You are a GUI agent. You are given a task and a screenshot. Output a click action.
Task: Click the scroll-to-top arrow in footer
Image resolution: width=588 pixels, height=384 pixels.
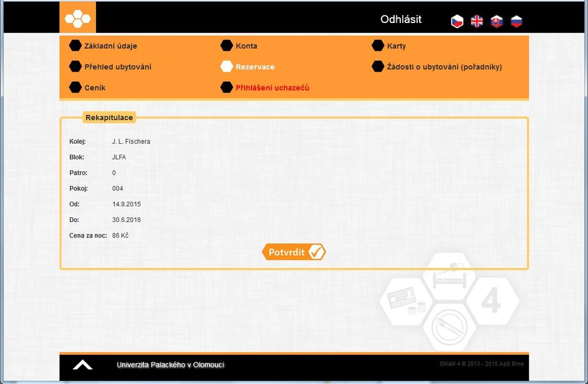pyautogui.click(x=83, y=365)
